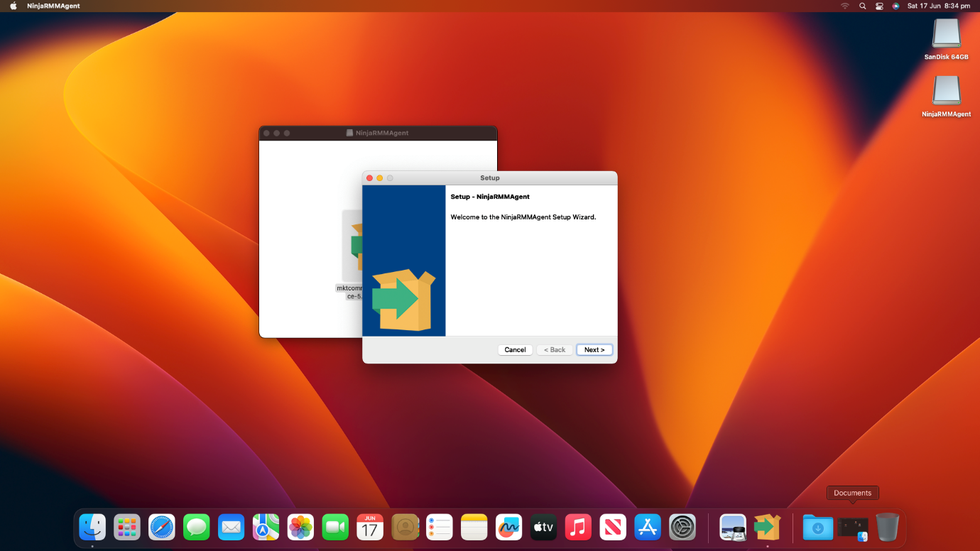Open Photos from the Dock

[301, 528]
